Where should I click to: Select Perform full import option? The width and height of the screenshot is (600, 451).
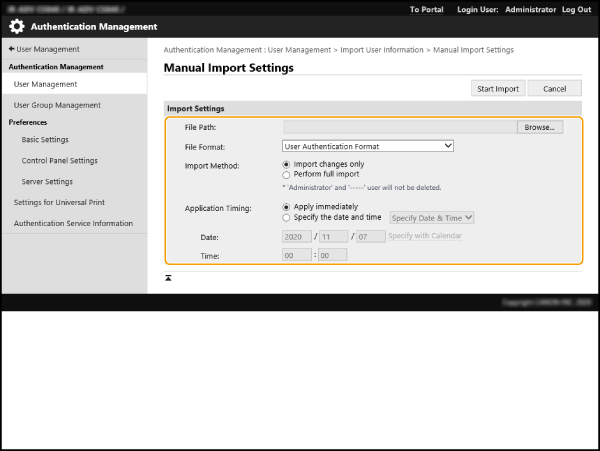coord(287,174)
